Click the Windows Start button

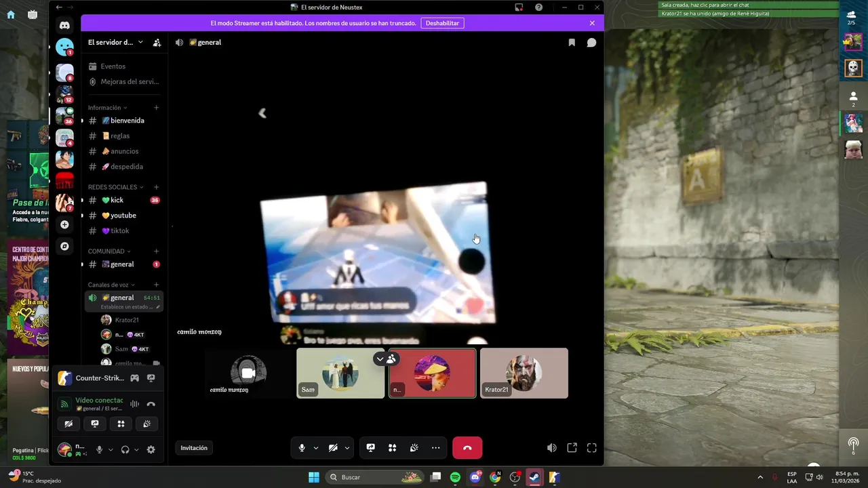pos(314,477)
